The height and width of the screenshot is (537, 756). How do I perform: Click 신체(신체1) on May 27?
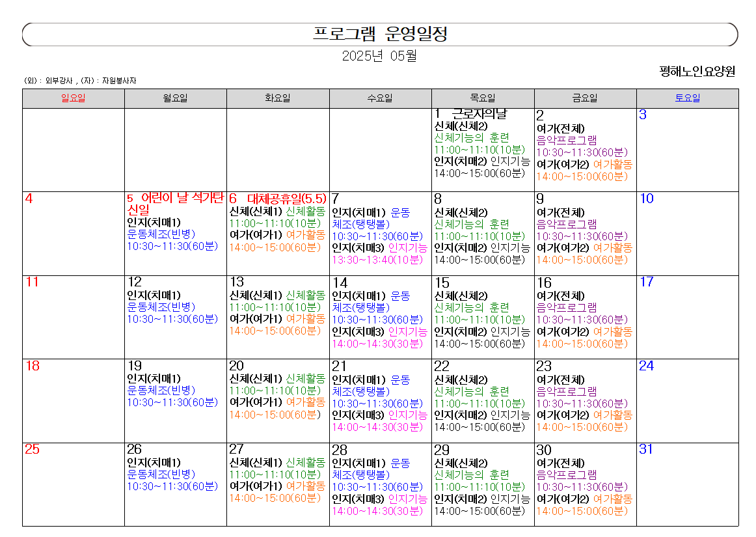pos(256,462)
